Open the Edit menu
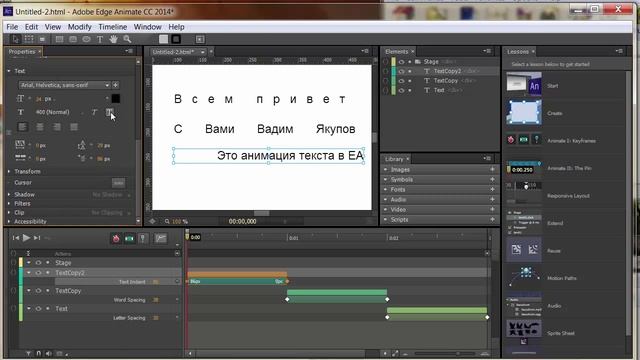 tap(31, 27)
